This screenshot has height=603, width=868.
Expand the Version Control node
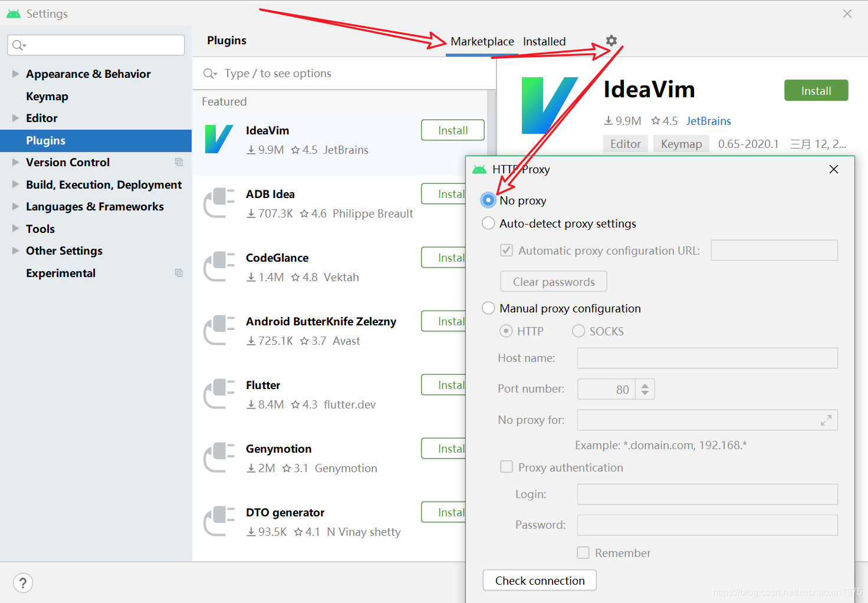coord(16,162)
